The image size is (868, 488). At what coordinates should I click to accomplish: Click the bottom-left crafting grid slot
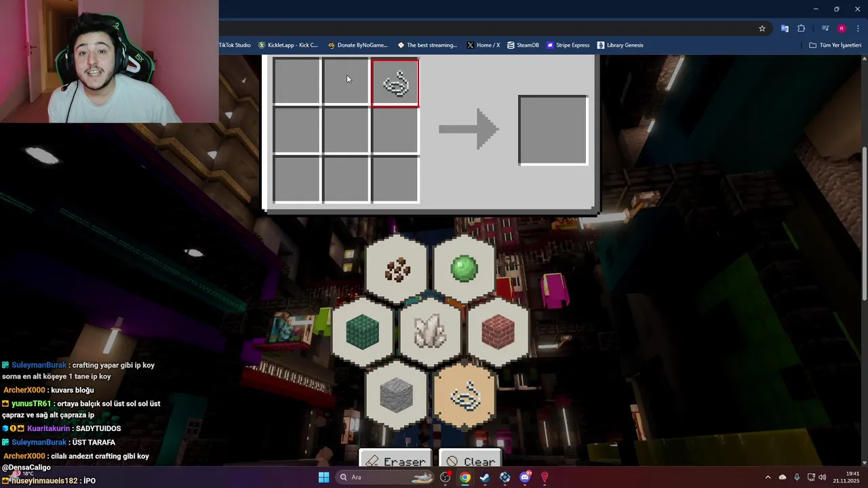tap(296, 180)
